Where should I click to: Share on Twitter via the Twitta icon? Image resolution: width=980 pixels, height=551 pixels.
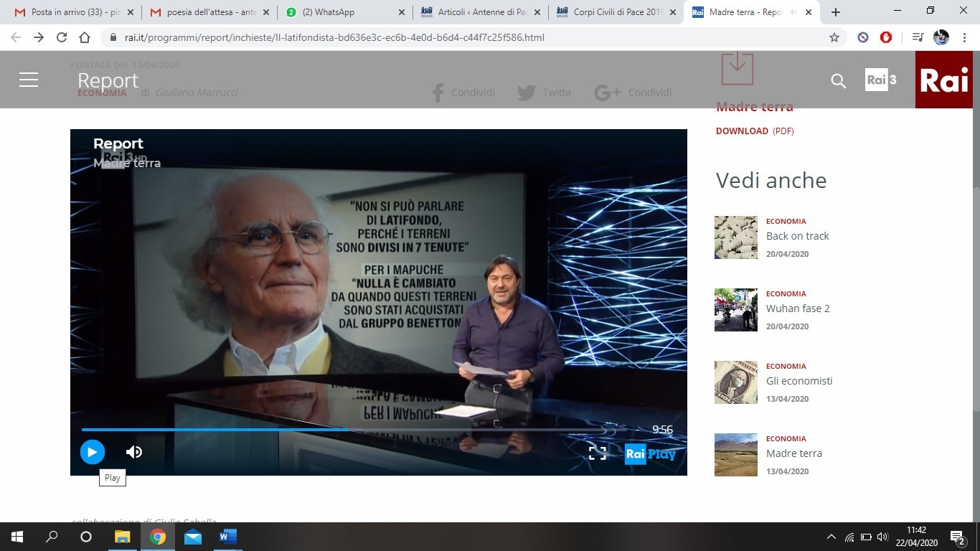pyautogui.click(x=527, y=93)
